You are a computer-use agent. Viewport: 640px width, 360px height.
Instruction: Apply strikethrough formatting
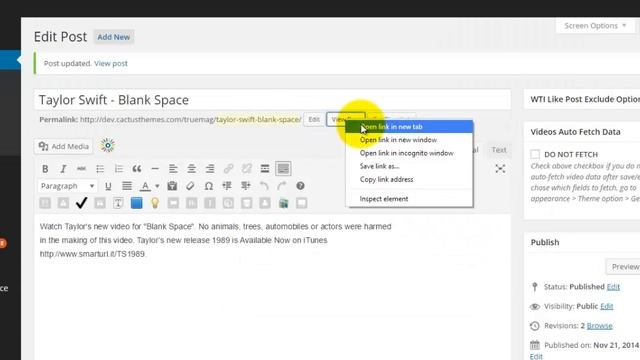point(82,169)
